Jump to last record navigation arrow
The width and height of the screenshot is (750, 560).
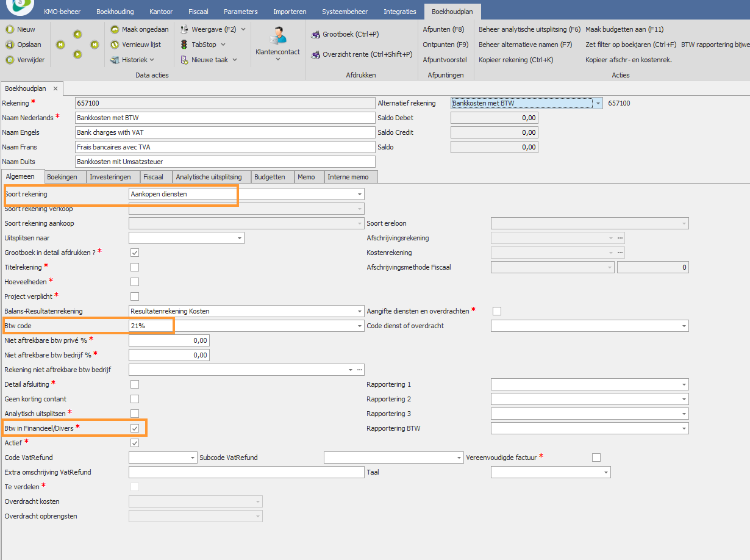tap(95, 45)
